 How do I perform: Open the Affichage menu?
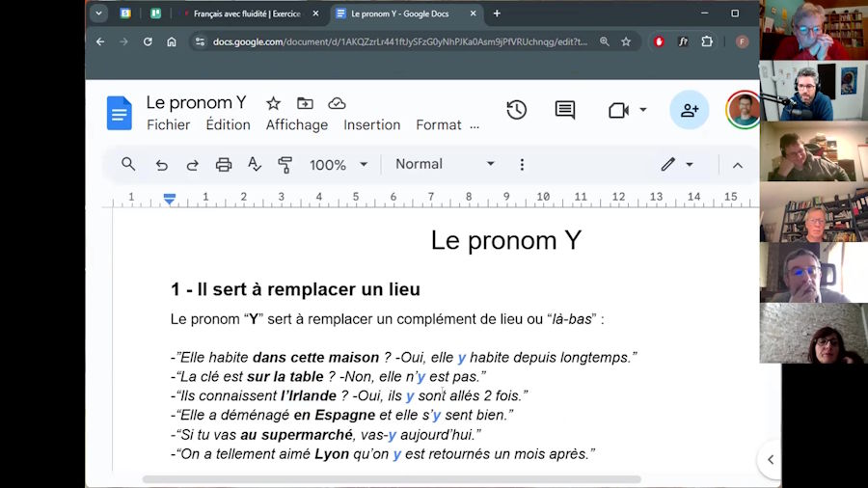tap(297, 125)
